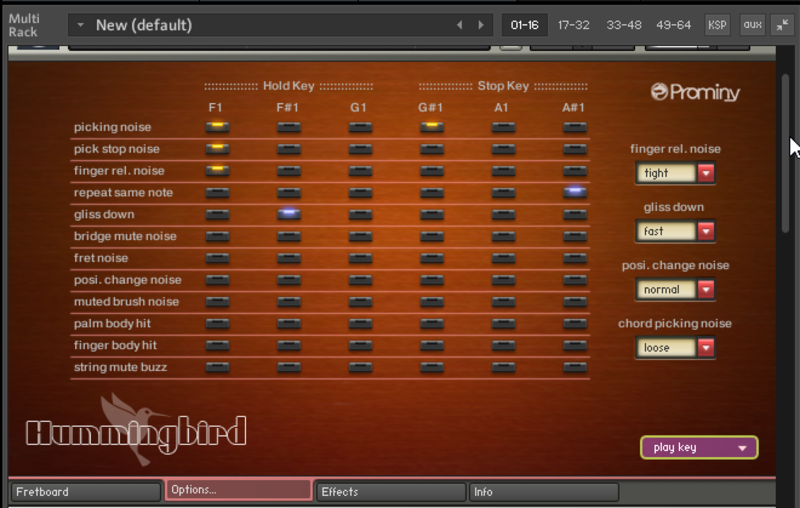This screenshot has height=508, width=800.
Task: Enable palm body hit F#1 switch
Action: tap(289, 323)
